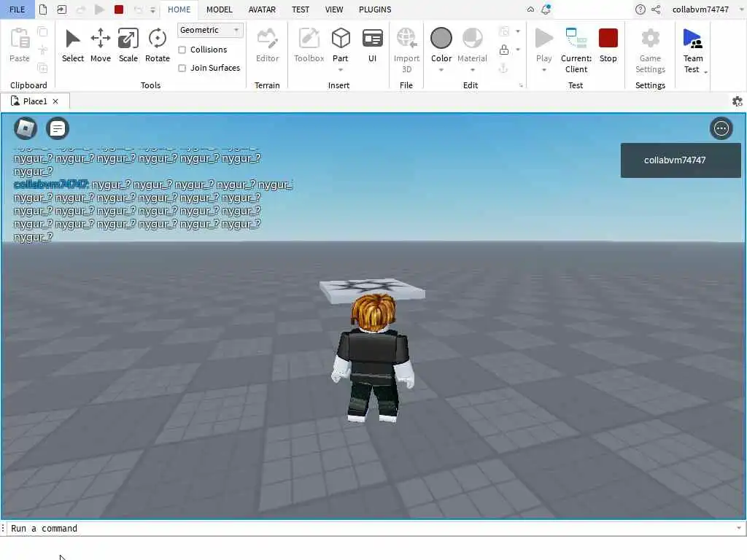Click the Anchor icon
This screenshot has width=747, height=560.
503,68
